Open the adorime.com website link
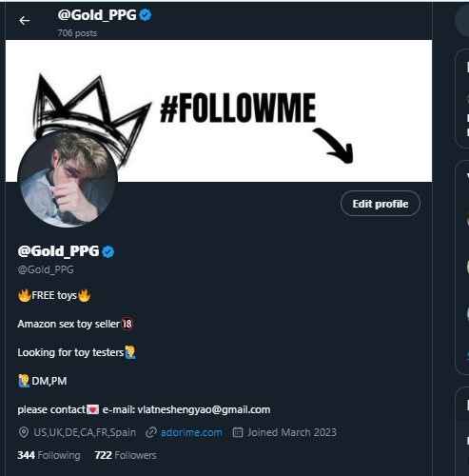 click(x=191, y=432)
